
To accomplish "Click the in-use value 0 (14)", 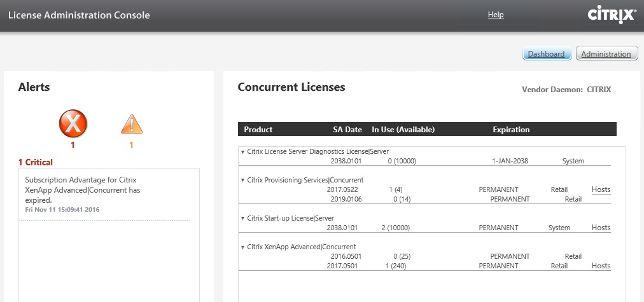I will [402, 199].
